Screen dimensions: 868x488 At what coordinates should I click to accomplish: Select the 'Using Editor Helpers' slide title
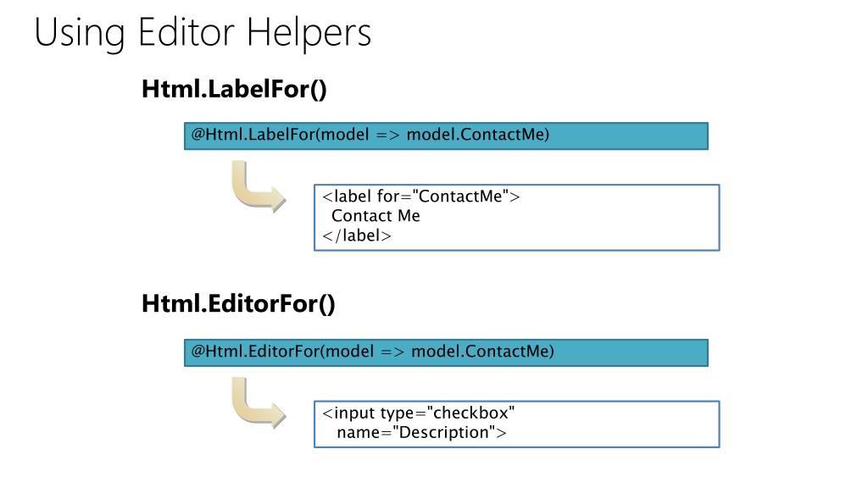[203, 33]
